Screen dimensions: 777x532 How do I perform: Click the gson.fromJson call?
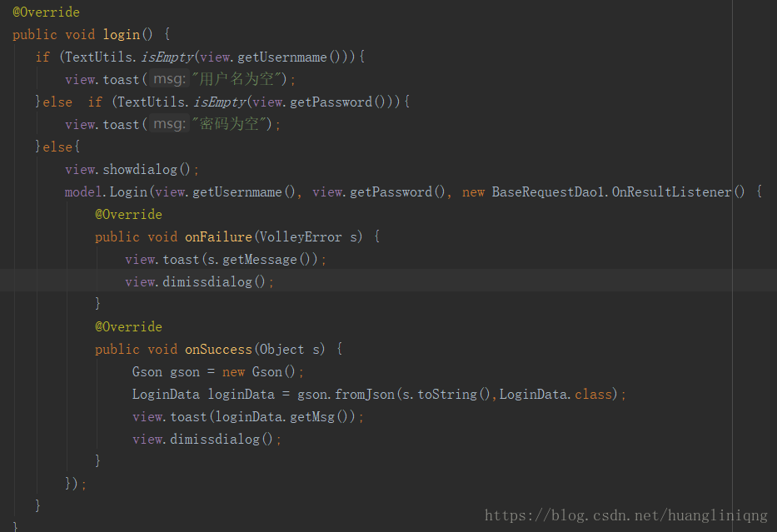[x=346, y=395]
